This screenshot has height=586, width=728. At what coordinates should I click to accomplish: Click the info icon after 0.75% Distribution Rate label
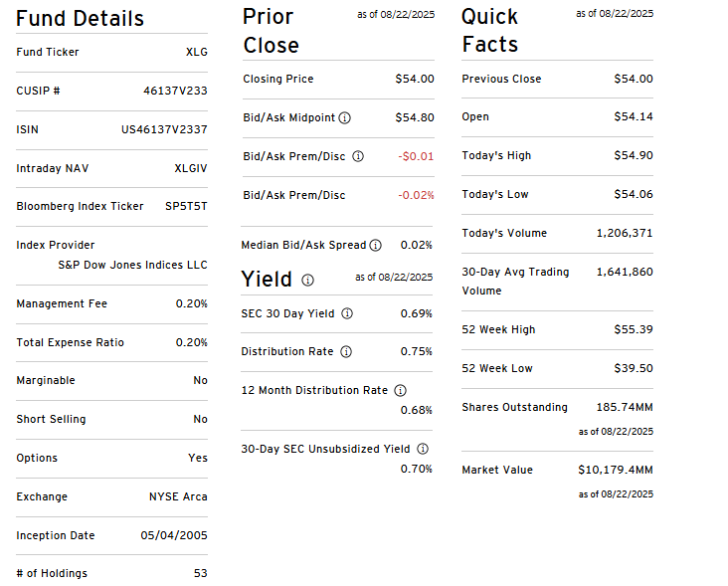point(346,351)
